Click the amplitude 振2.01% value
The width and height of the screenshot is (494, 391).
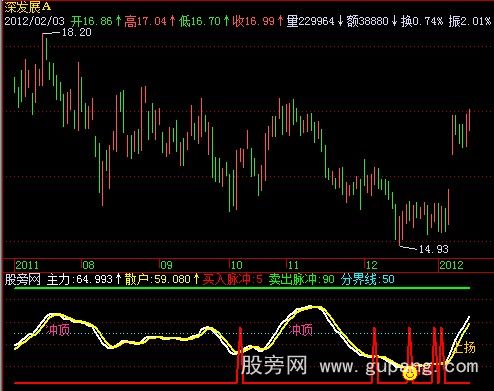coord(470,21)
